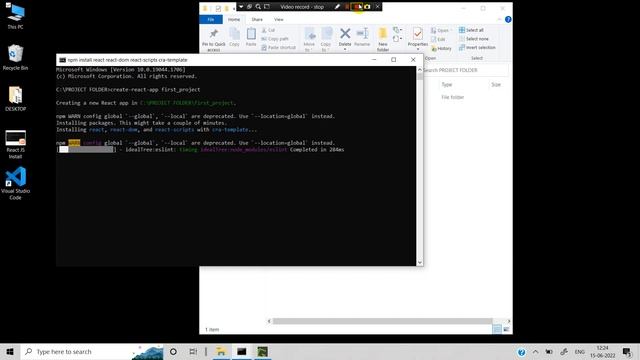
Task: Click the Size column header
Action: click(496, 84)
